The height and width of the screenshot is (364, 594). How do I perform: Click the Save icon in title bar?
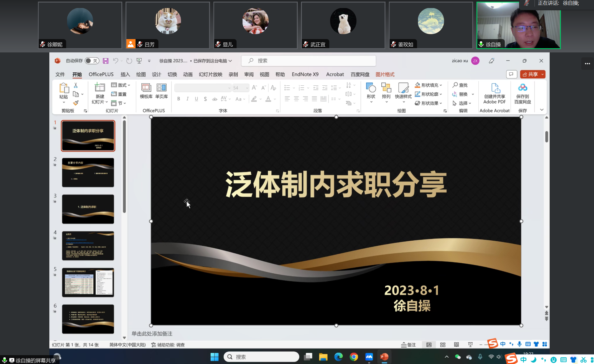(x=106, y=61)
